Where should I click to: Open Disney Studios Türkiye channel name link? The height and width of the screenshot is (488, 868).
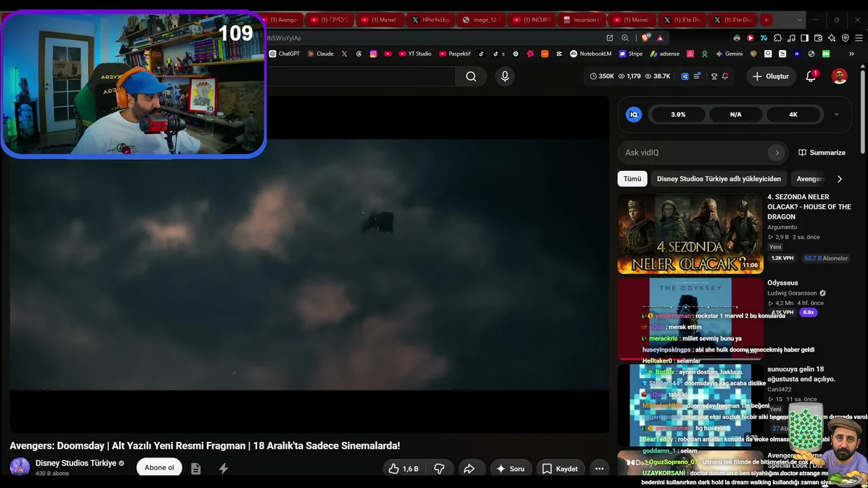[75, 463]
